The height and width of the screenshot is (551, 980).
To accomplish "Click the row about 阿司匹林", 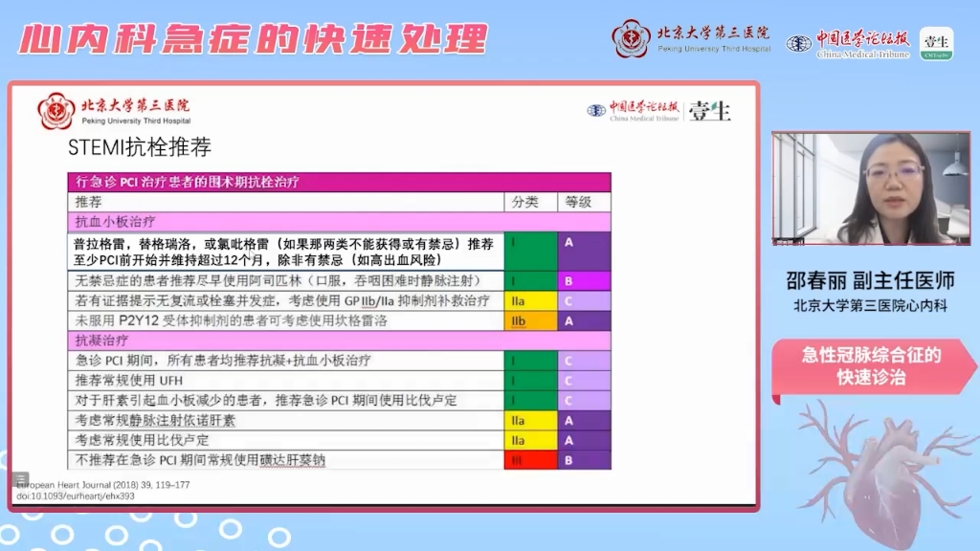I will point(339,280).
